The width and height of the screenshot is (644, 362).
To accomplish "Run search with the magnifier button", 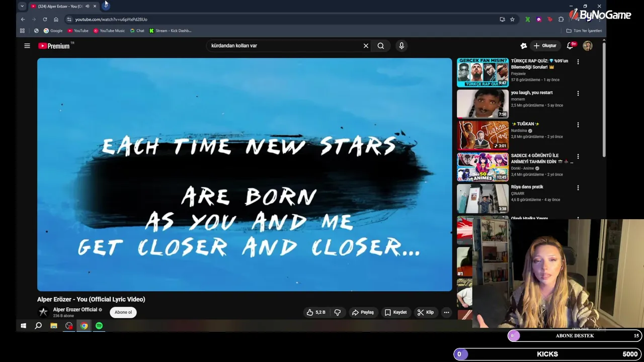I will tap(381, 46).
